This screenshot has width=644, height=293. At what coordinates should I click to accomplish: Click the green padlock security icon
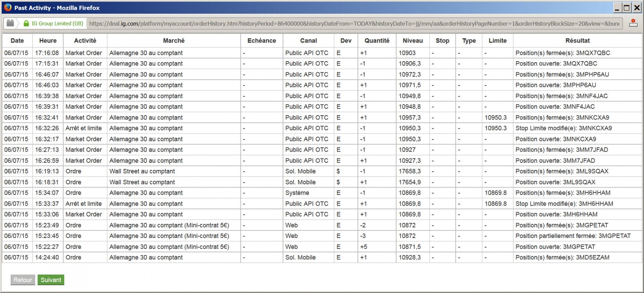point(26,24)
